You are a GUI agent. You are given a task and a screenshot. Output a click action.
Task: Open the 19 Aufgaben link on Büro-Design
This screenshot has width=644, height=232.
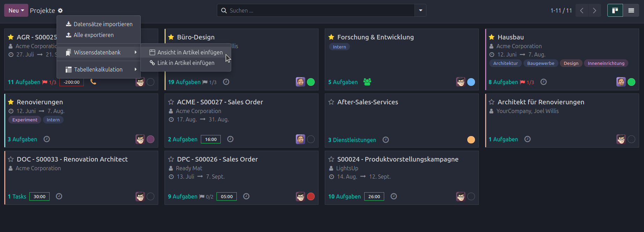pos(184,82)
